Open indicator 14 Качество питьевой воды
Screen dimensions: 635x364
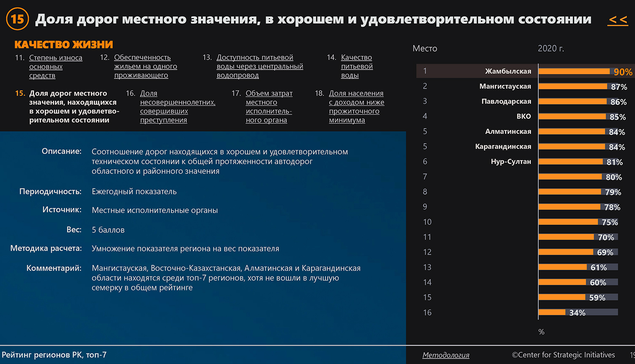click(356, 66)
